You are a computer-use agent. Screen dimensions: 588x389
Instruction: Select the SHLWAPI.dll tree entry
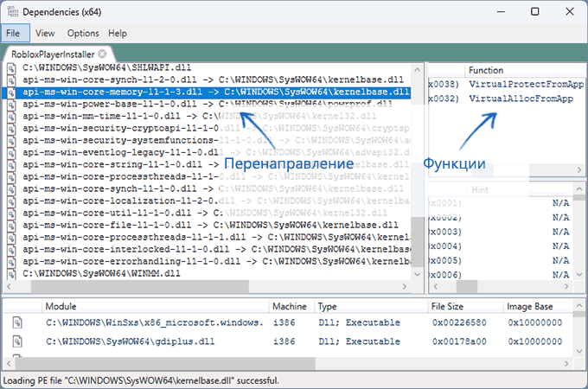106,67
